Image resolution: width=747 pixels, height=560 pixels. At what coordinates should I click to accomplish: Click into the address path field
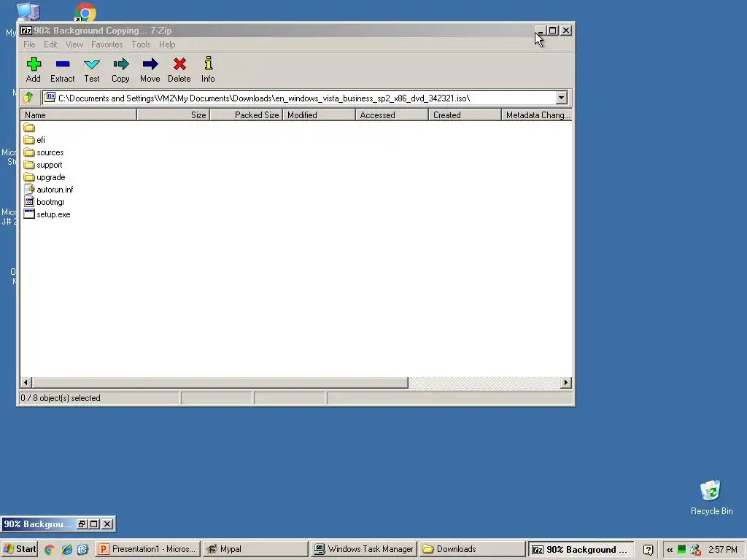299,98
